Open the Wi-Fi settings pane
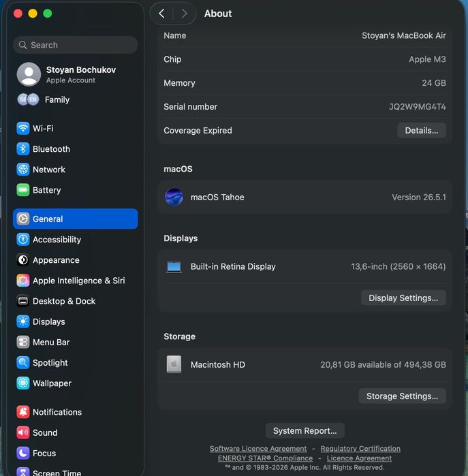 point(76,129)
